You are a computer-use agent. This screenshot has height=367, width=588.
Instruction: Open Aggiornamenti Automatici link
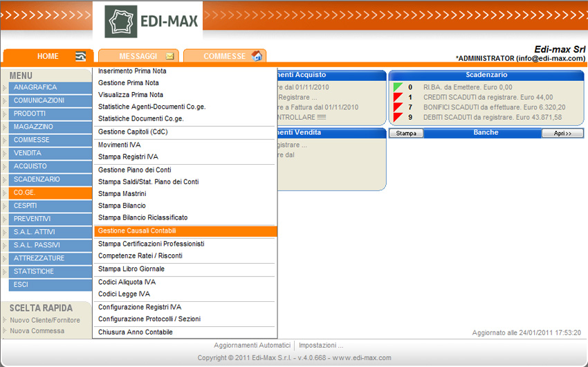(252, 346)
